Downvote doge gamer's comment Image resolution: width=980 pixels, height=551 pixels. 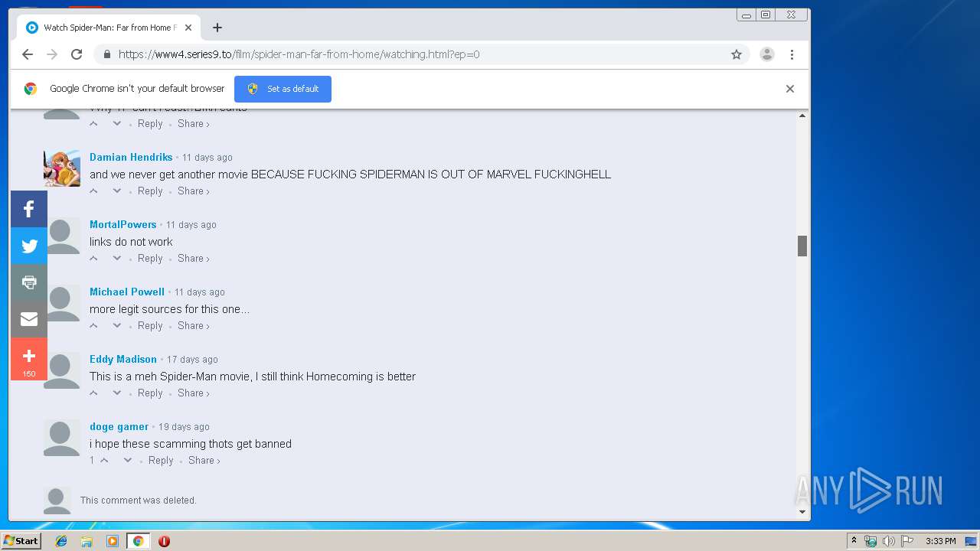[x=128, y=460]
